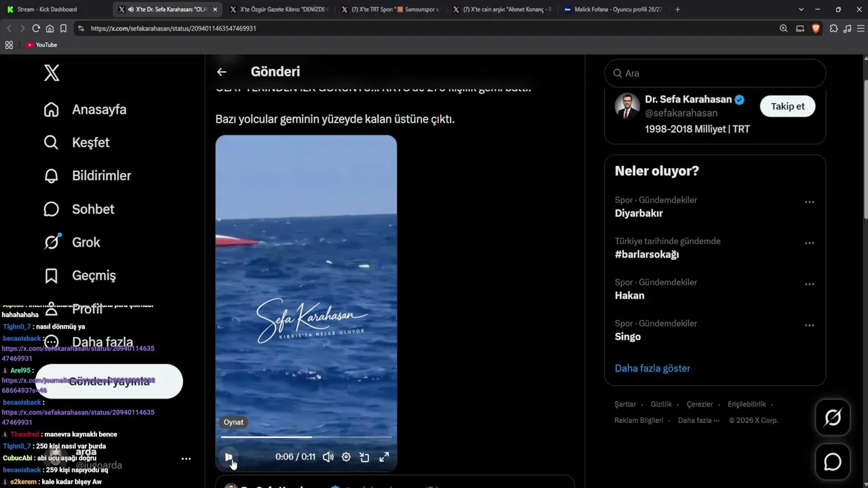Open the Hakan trending topic
The height and width of the screenshot is (488, 868).
(630, 296)
